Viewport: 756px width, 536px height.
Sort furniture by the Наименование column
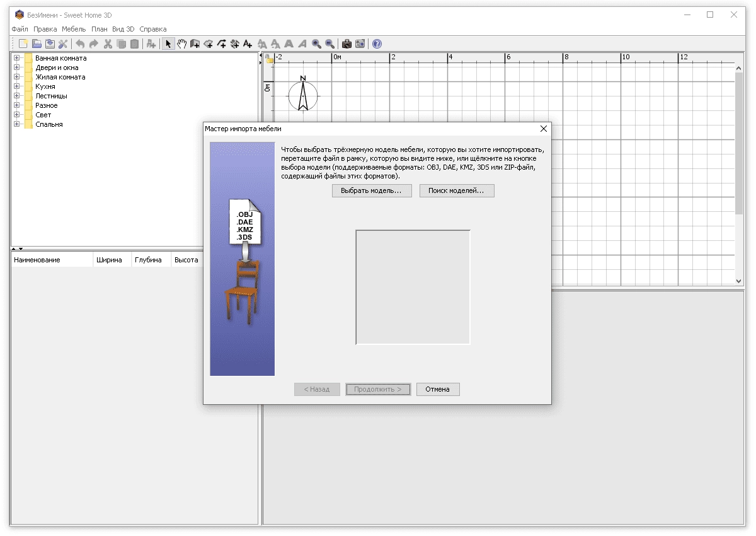tap(52, 260)
